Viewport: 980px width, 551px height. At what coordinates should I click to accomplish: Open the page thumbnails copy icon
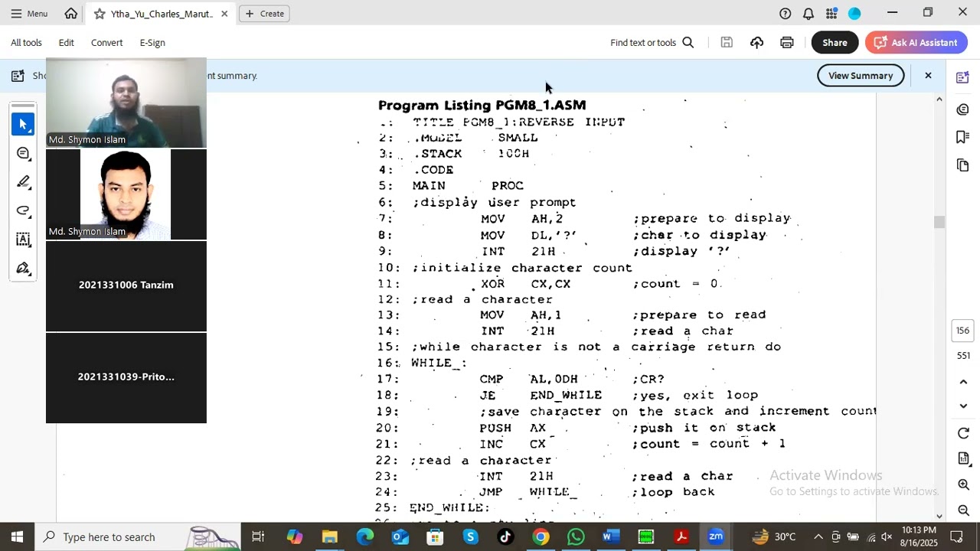963,165
